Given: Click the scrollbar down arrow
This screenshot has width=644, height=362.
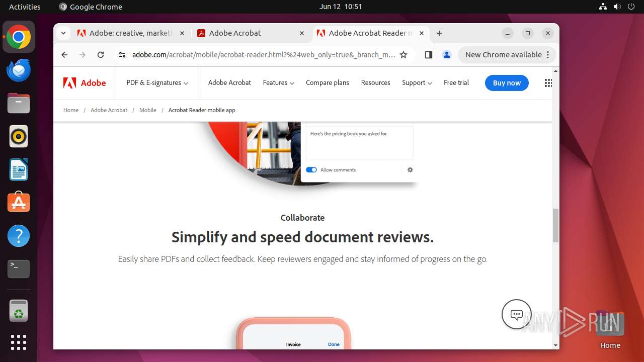Looking at the screenshot, I should (x=555, y=345).
